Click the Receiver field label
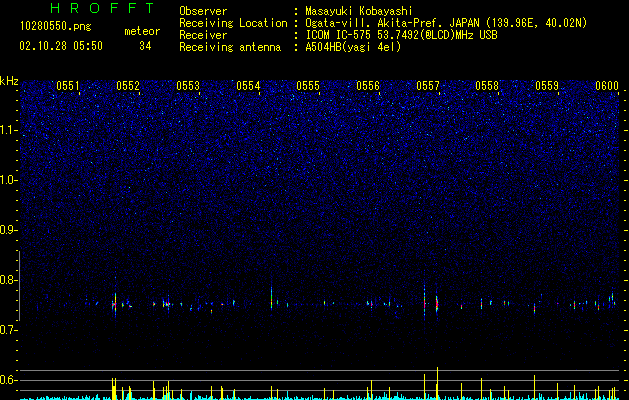 pos(203,35)
